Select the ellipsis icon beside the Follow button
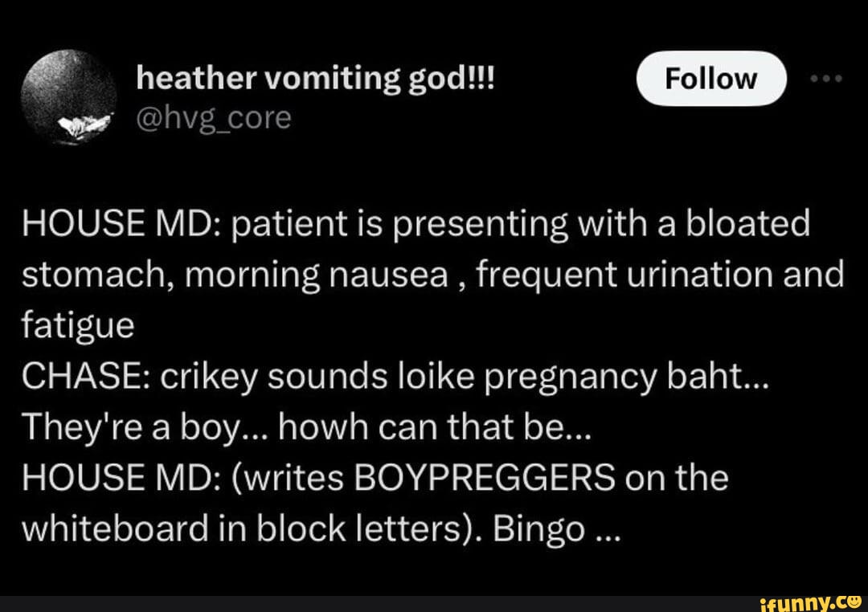The width and height of the screenshot is (868, 612). point(826,78)
